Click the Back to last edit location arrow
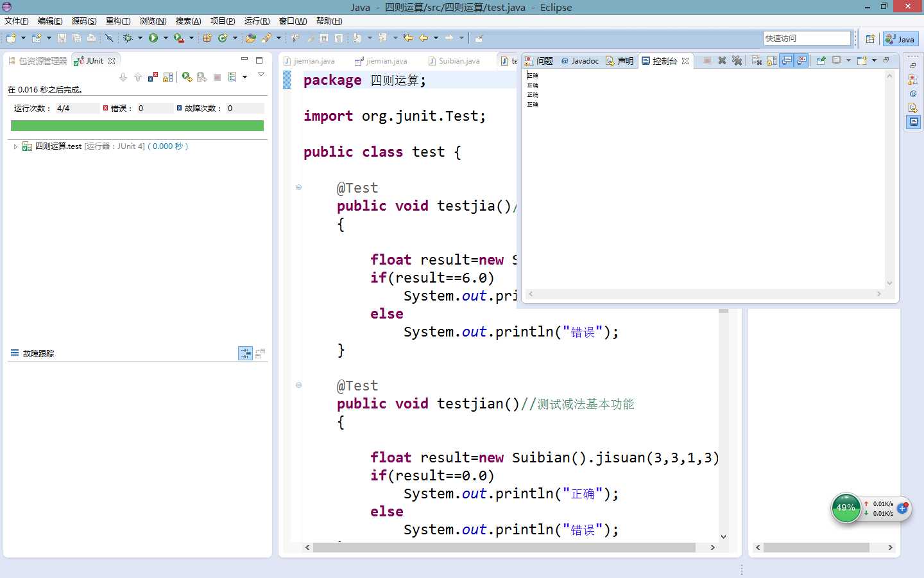 tap(408, 38)
